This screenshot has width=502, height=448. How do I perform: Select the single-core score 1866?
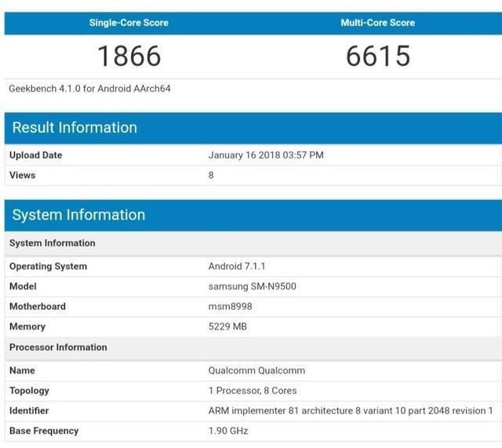coord(129,56)
